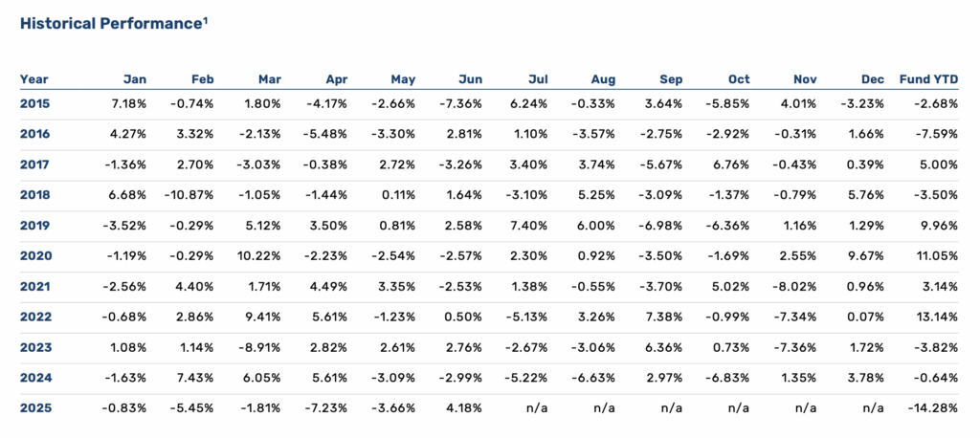Click the 2019 July value of 7.40%
This screenshot has width=980, height=438.
528,226
